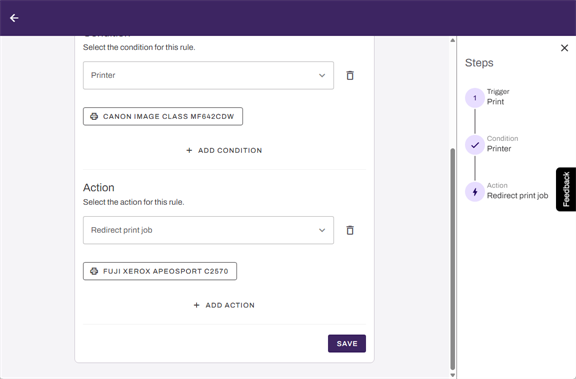Image resolution: width=576 pixels, height=379 pixels.
Task: Click the scrollbar down arrow
Action: [453, 375]
